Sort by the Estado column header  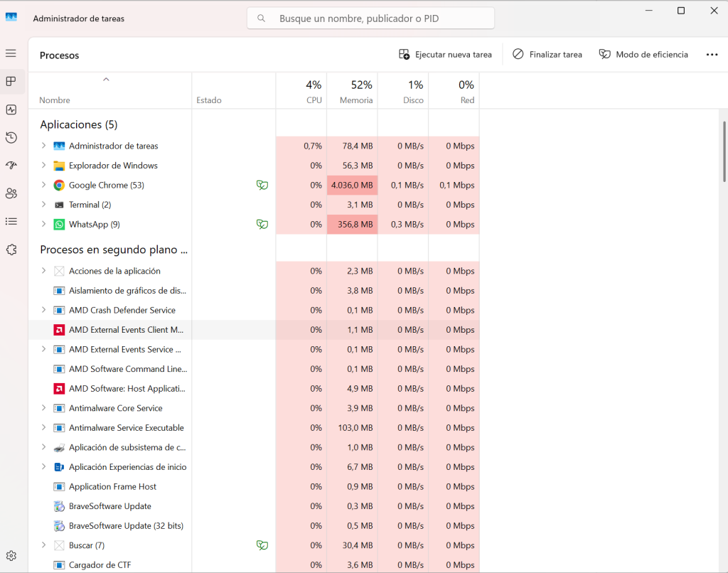233,91
